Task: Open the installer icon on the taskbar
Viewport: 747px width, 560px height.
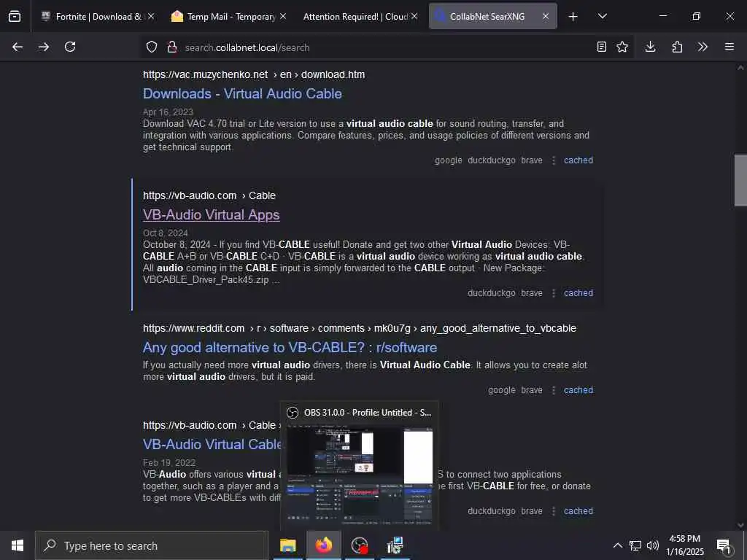Action: click(395, 545)
